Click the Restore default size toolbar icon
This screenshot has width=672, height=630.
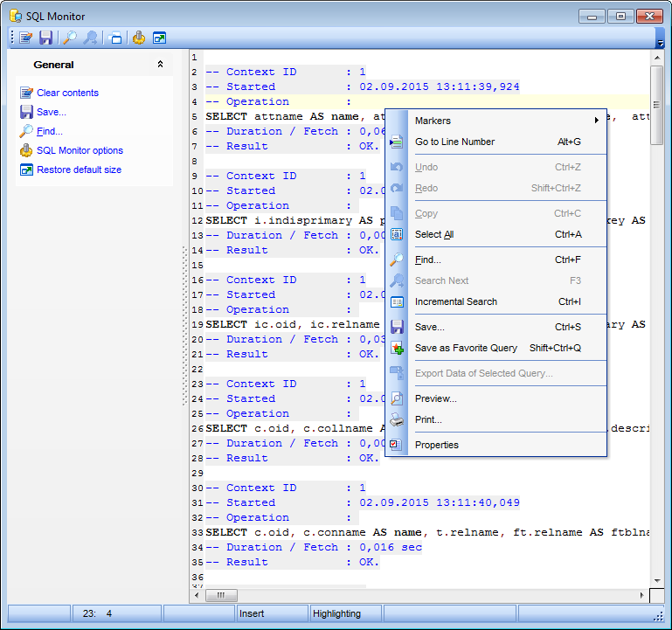coord(159,38)
